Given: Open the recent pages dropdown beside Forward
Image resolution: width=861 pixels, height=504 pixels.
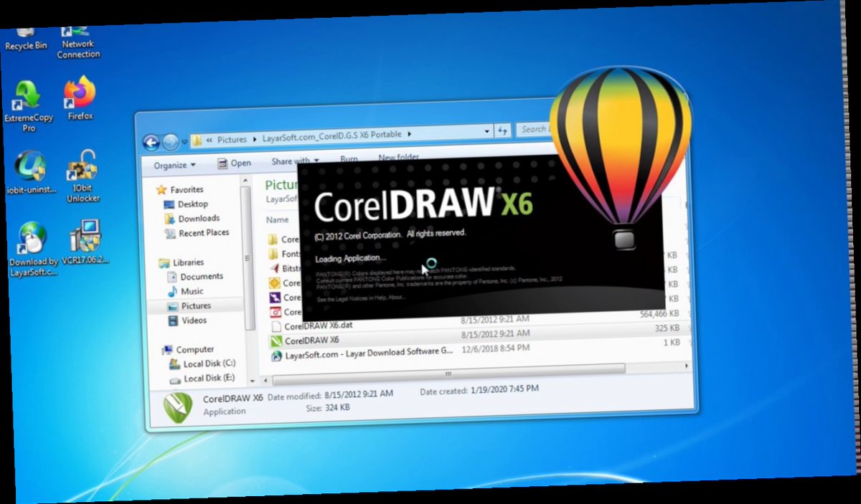Looking at the screenshot, I should [x=184, y=142].
